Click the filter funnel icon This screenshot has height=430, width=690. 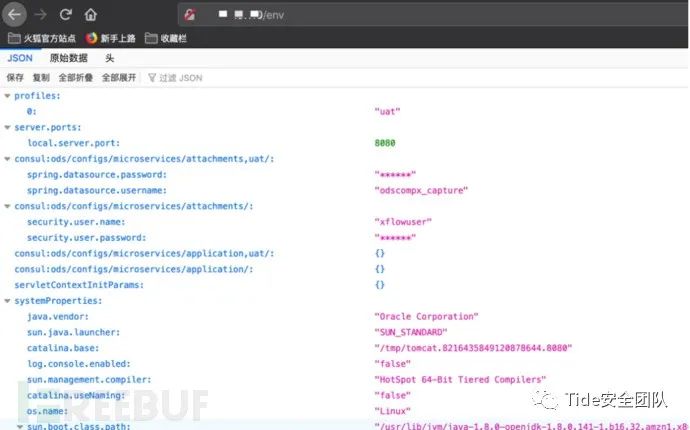pos(152,78)
